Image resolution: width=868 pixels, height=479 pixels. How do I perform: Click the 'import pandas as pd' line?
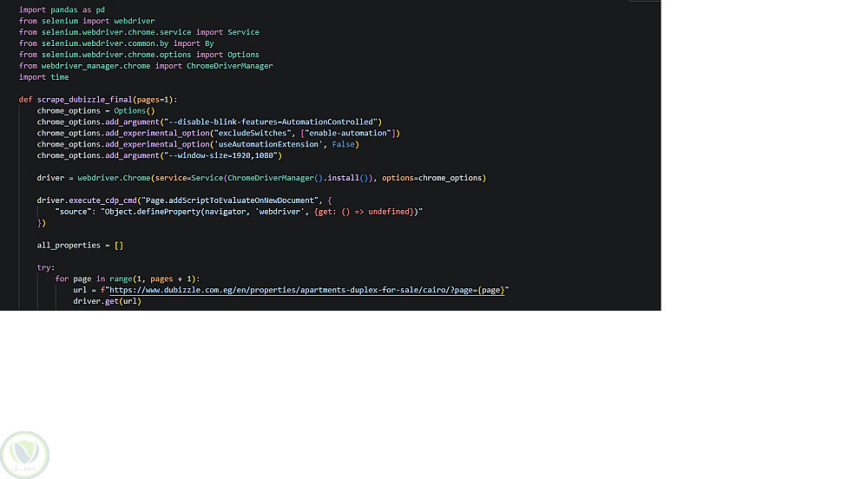[62, 10]
